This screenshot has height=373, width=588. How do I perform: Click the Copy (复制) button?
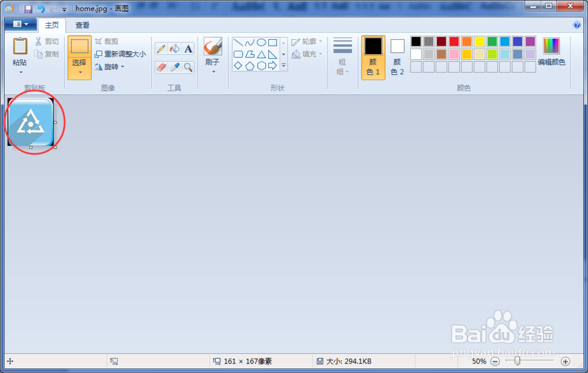(47, 54)
